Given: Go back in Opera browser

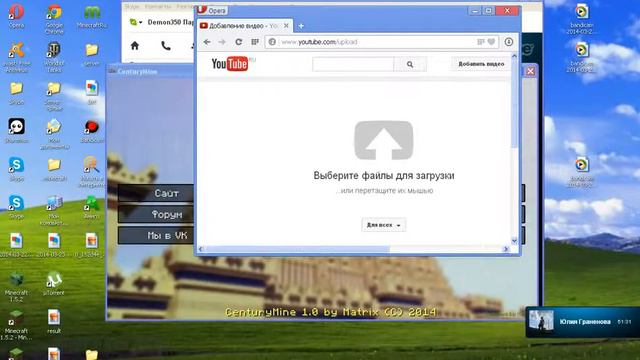Looking at the screenshot, I should (x=207, y=42).
